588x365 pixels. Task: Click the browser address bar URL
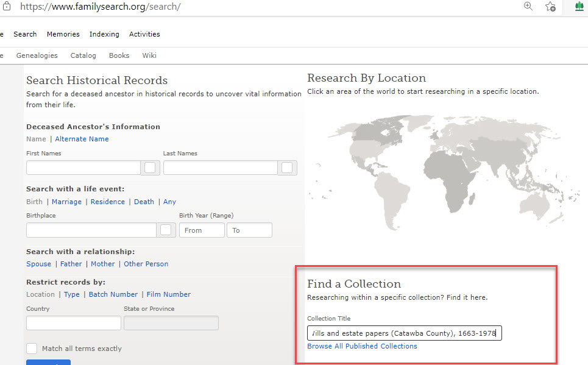(100, 6)
